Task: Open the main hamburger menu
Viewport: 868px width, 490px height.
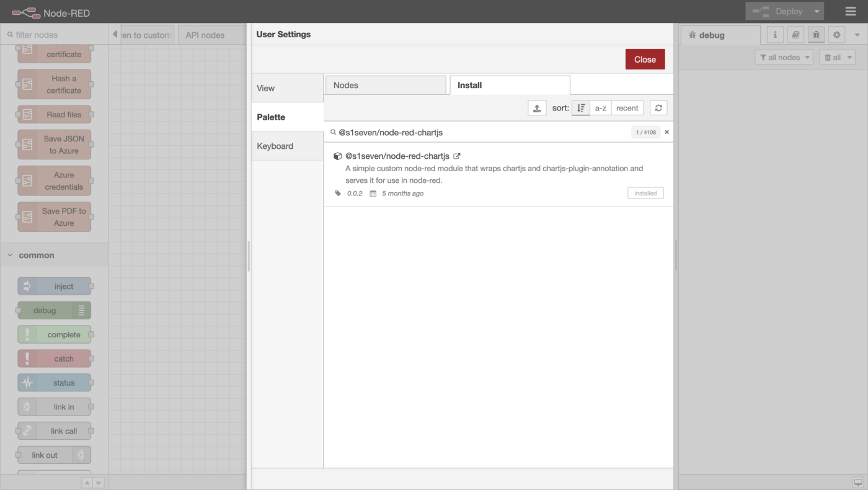Action: (x=851, y=11)
